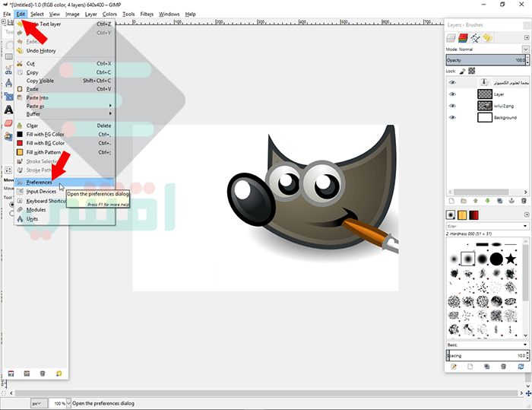Image resolution: width=532 pixels, height=410 pixels.
Task: Open the Windows menu
Action: (x=169, y=14)
